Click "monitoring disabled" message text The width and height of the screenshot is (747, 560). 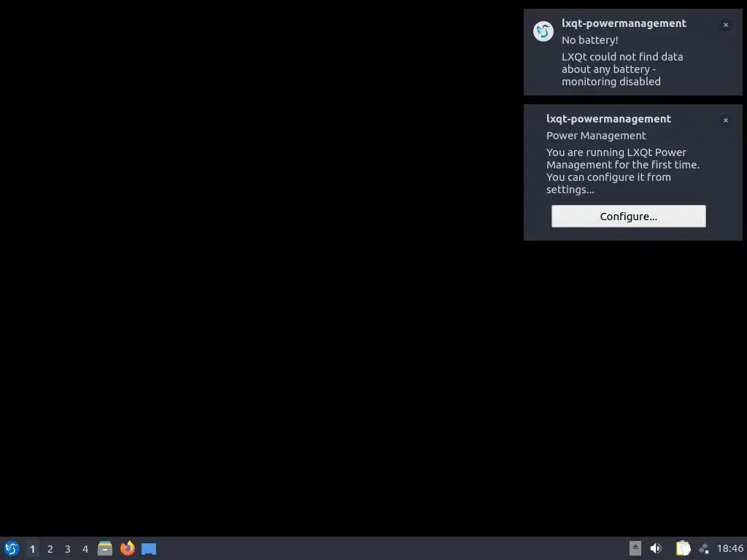click(x=611, y=82)
